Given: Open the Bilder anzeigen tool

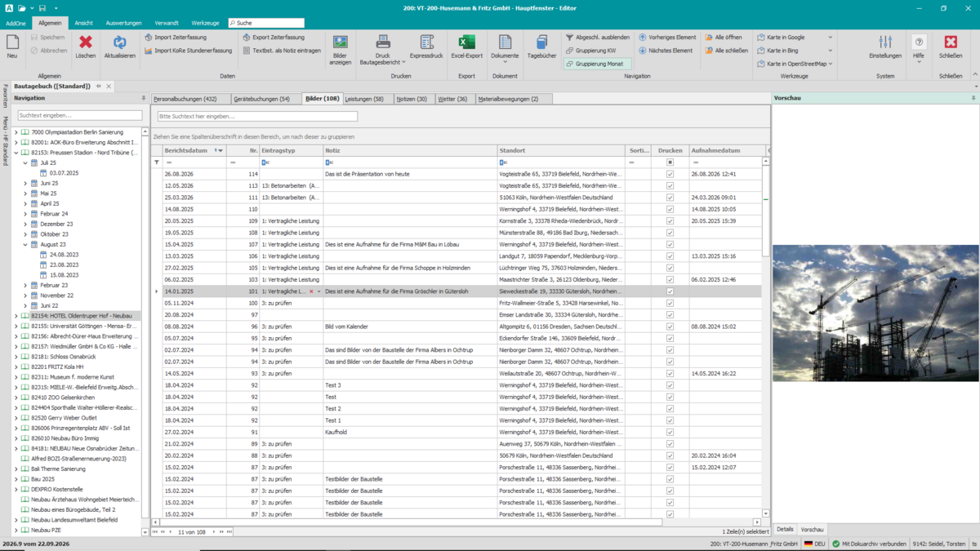Looking at the screenshot, I should click(341, 42).
